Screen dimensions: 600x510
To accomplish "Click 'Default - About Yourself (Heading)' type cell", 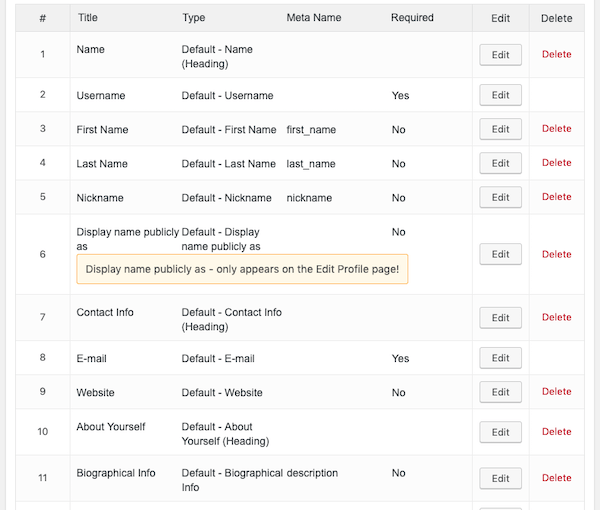I will click(225, 434).
